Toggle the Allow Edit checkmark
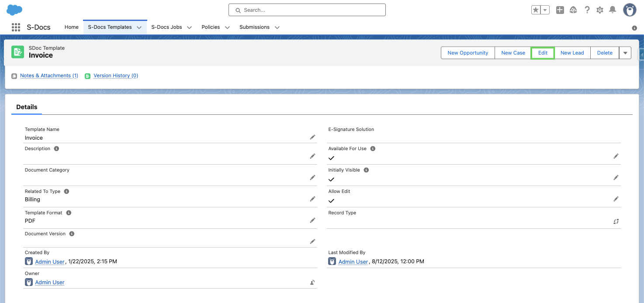Screen dimensions: 644x303 coord(331,201)
